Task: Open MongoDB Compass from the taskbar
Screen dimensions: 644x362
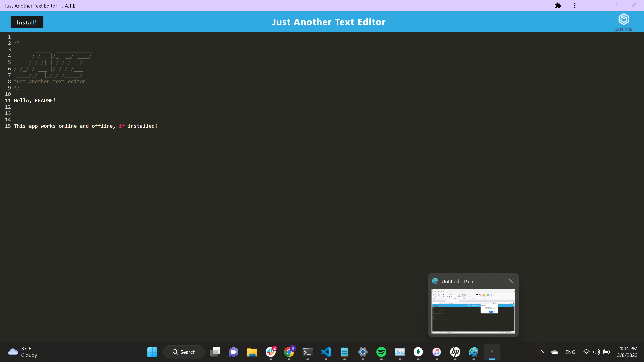Action: tap(418, 352)
